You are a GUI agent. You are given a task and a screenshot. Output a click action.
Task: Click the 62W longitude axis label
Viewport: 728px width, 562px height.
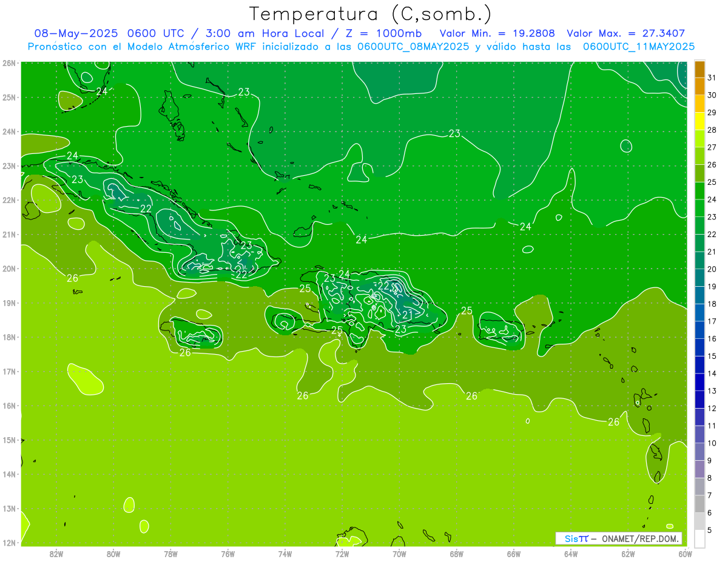628,554
